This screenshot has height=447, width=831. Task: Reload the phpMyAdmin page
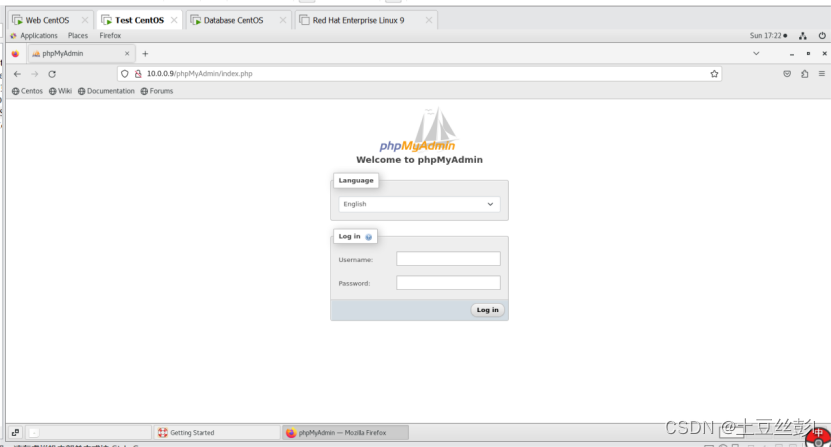[52, 74]
